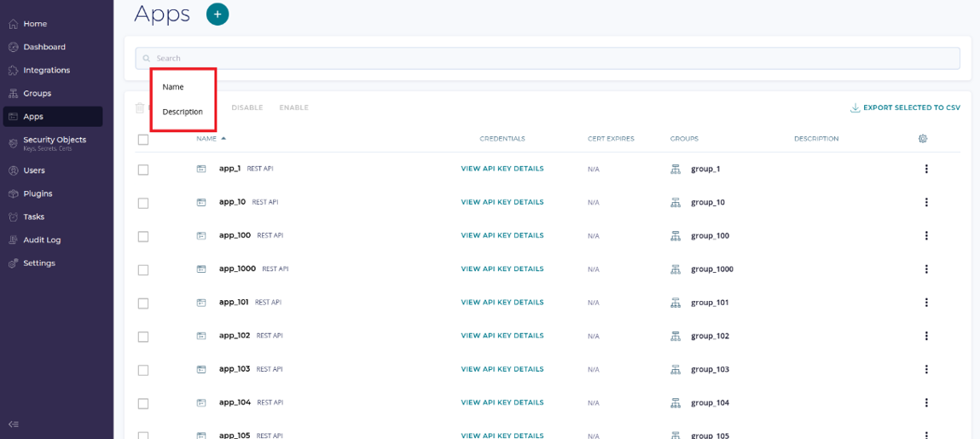Click the group_1 hierarchy icon
980x439 pixels.
(x=676, y=169)
